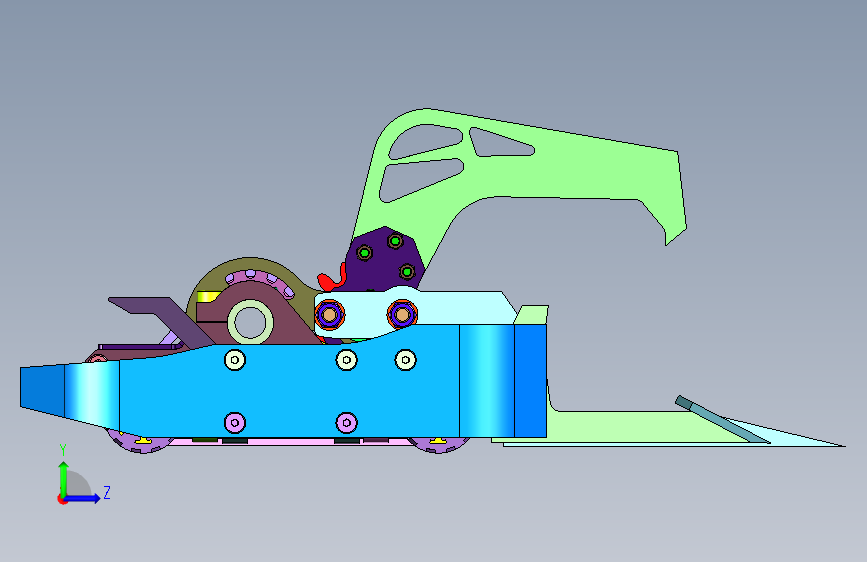Click the red X axis origin dot
Screen dimensions: 867x562
(x=61, y=499)
